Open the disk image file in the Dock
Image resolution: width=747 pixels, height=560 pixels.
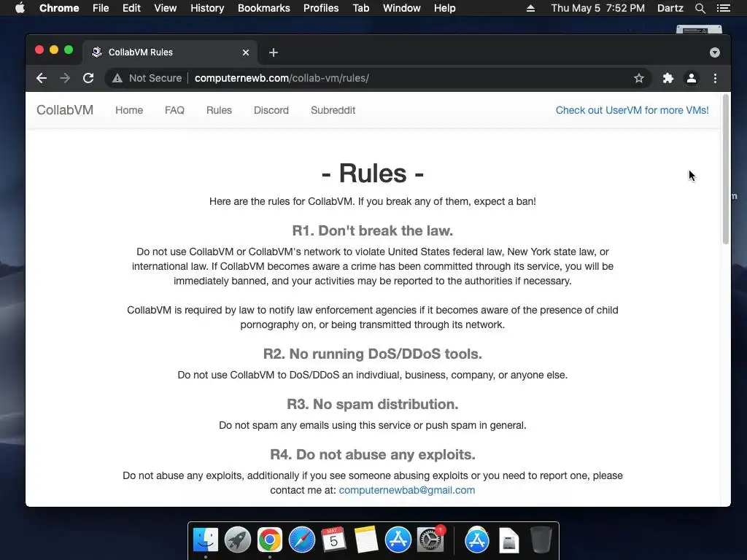[508, 540]
